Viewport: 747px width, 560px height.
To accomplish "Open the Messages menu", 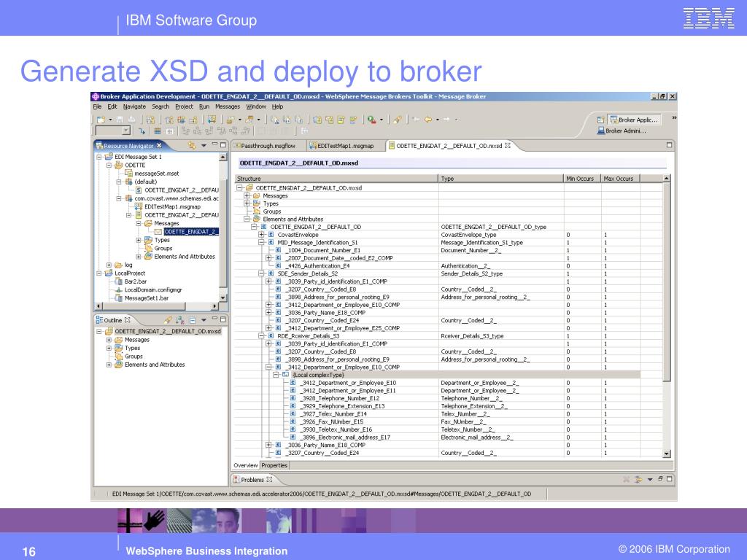I will 228,106.
